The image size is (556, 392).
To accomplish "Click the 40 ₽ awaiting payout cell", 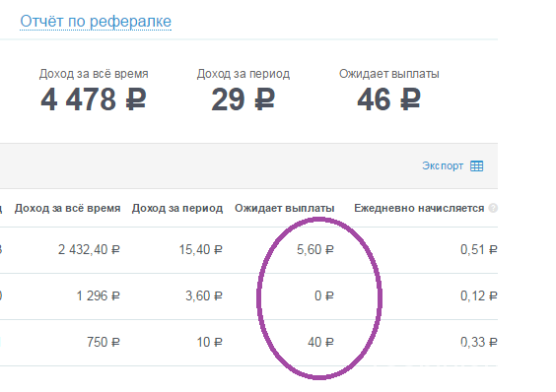I will pyautogui.click(x=321, y=343).
